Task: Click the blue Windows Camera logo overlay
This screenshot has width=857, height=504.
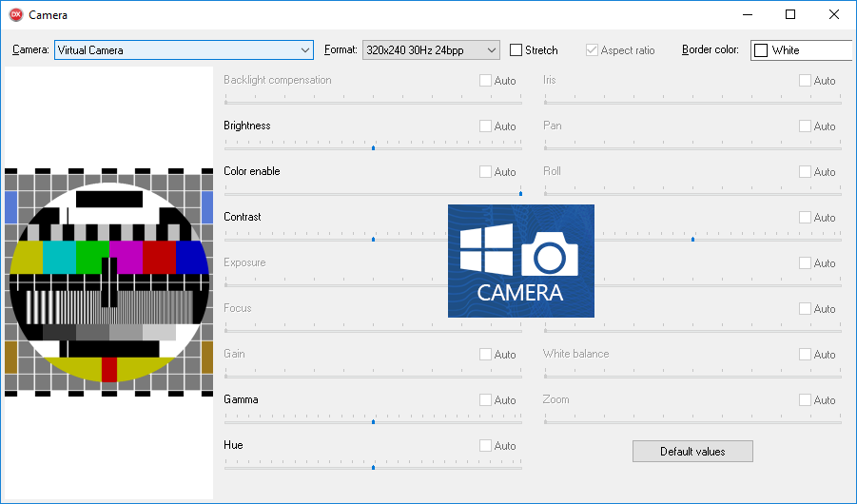Action: click(521, 261)
